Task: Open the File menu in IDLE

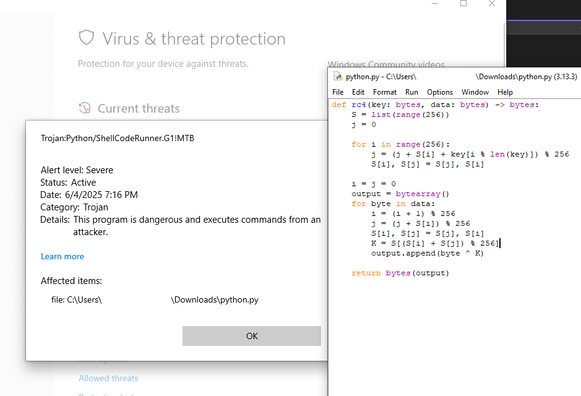Action: (x=338, y=92)
